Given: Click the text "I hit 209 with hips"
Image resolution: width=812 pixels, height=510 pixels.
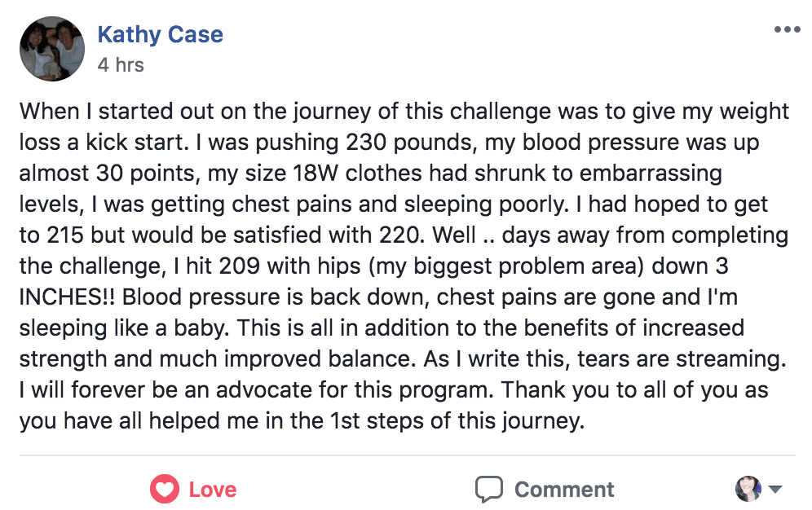Looking at the screenshot, I should click(x=267, y=266).
